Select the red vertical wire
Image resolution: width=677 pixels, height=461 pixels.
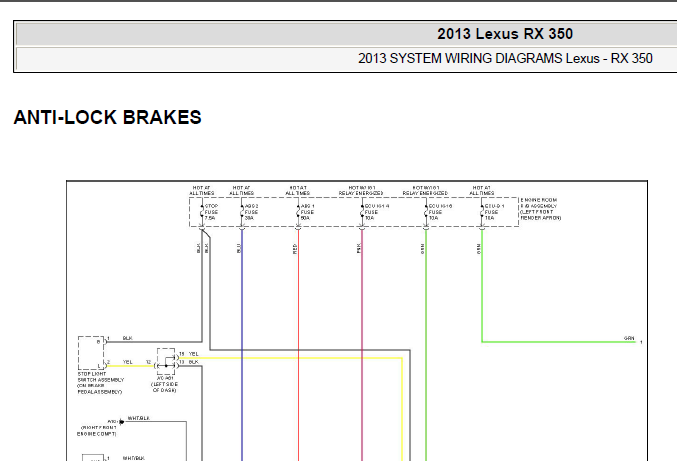tap(298, 345)
